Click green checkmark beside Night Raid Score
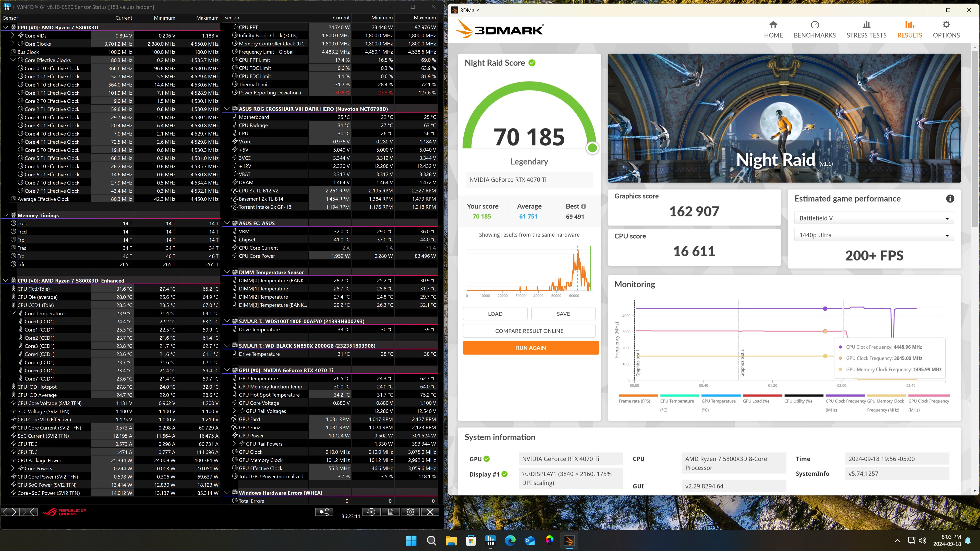The width and height of the screenshot is (980, 551). pos(532,63)
